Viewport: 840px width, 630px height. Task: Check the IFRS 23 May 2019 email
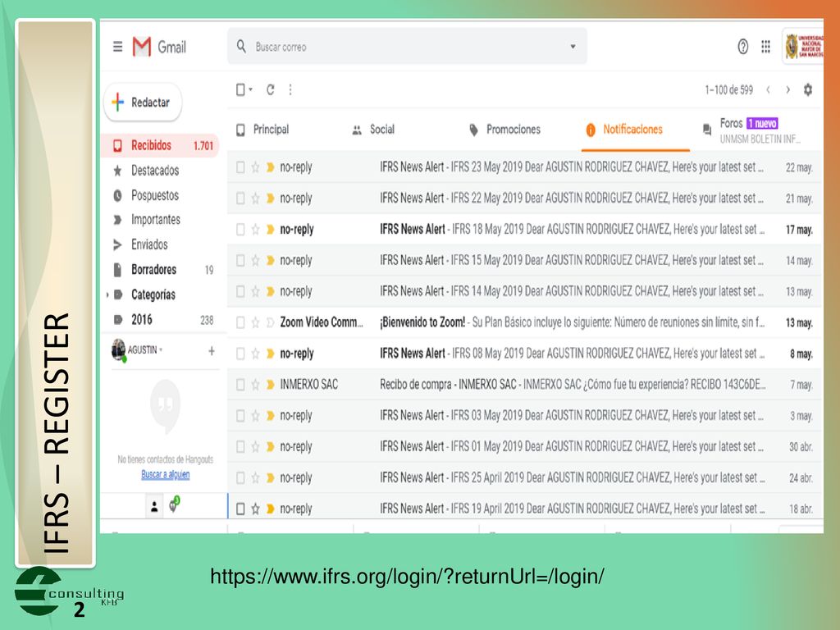pos(240,167)
